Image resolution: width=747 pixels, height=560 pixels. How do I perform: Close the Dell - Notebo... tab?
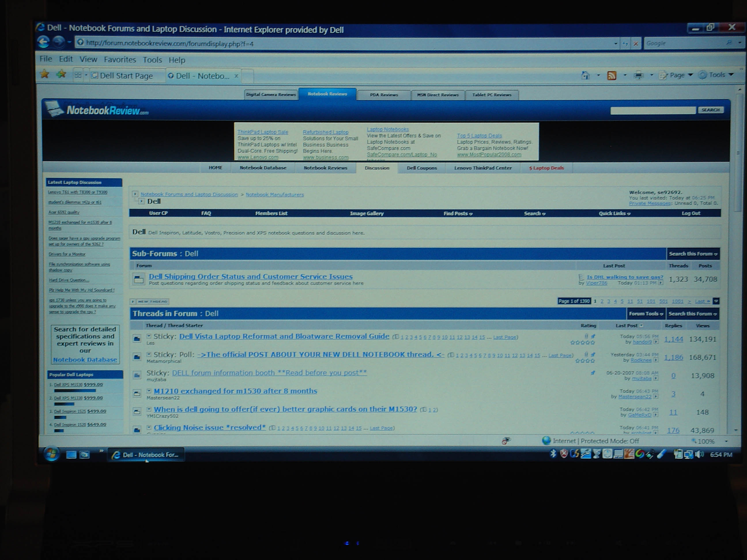point(236,76)
